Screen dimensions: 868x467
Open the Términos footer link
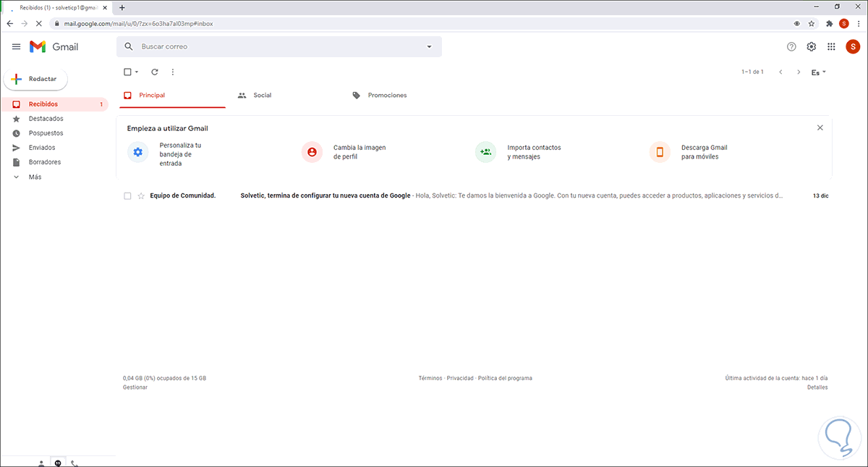[430, 378]
